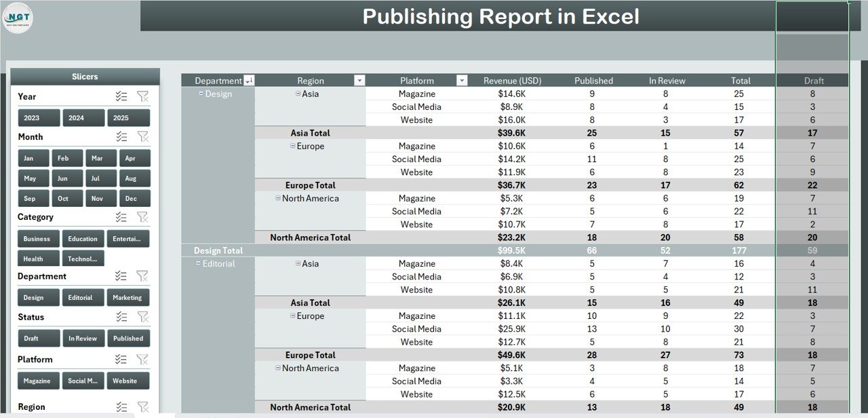Clear the Region slicer filter

tap(142, 406)
